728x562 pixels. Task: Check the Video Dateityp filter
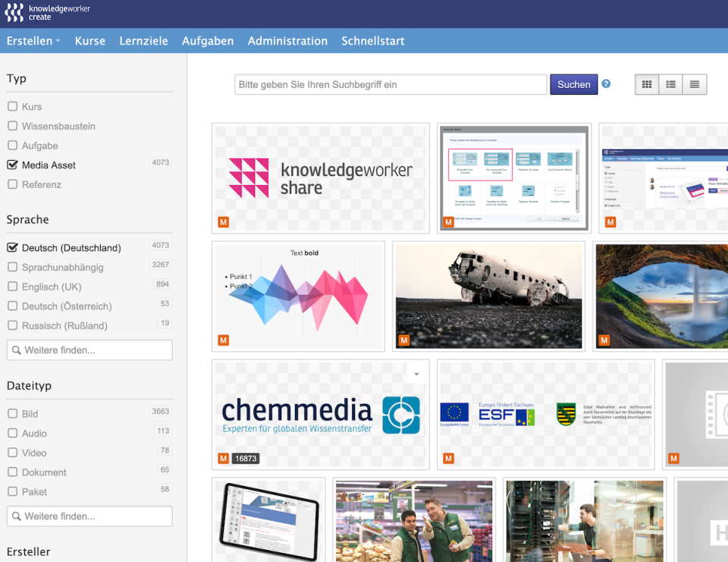pyautogui.click(x=13, y=453)
